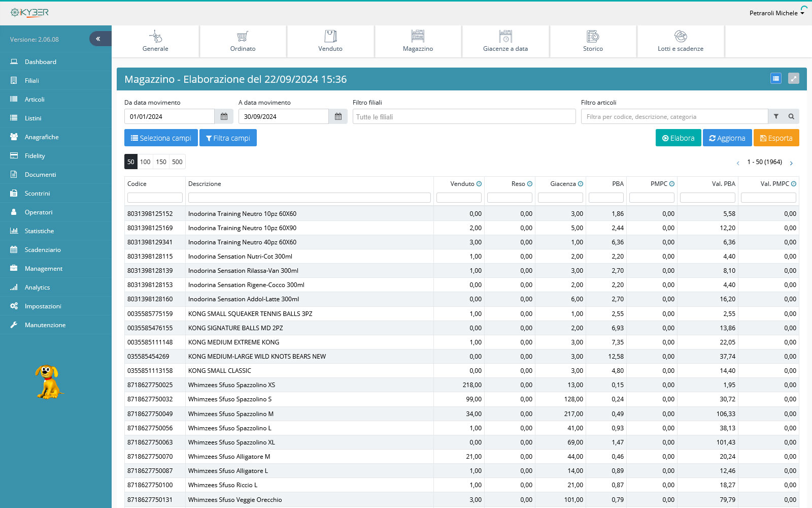Open calendar for Da data movimento

(x=224, y=116)
